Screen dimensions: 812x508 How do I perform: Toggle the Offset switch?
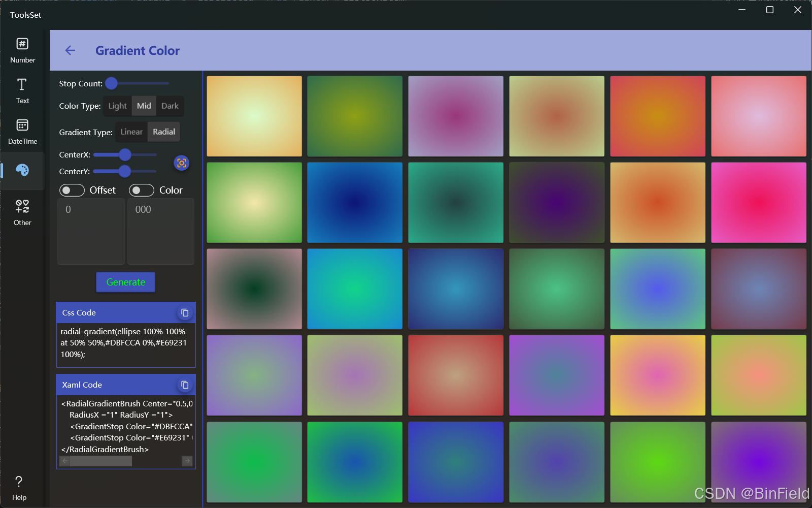(x=72, y=190)
